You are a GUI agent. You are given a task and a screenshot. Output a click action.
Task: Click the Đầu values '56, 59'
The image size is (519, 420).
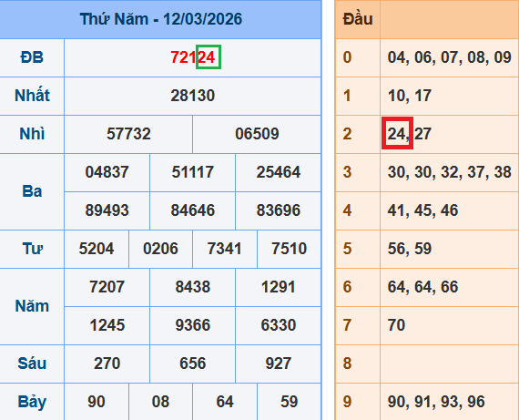point(410,249)
